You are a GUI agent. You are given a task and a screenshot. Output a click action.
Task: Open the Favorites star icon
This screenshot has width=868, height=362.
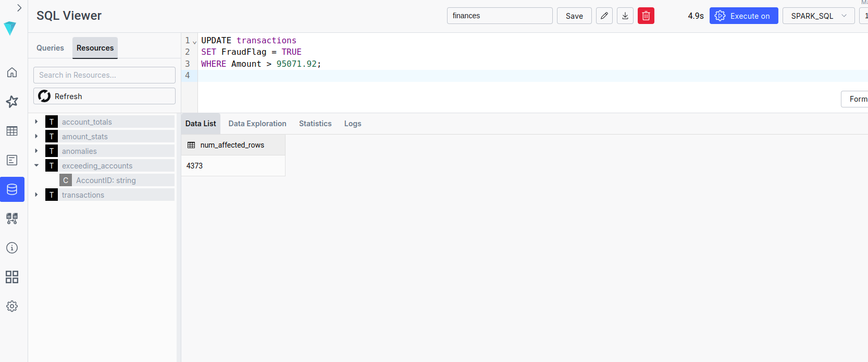12,102
